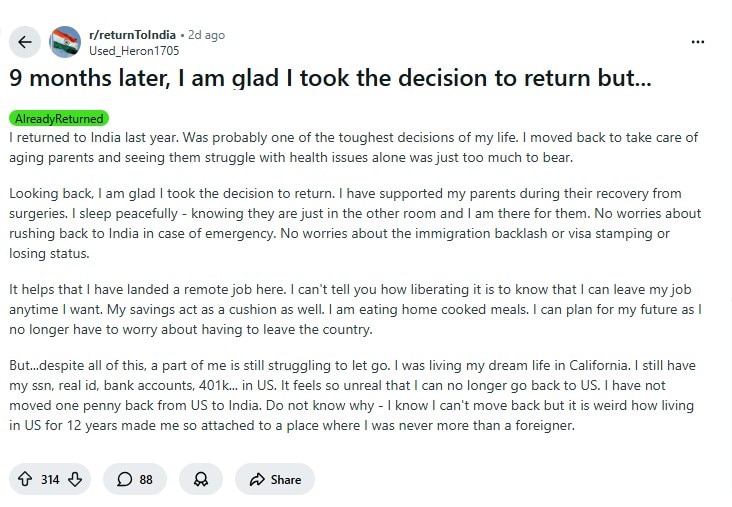Click the Share button
732x507 pixels.
[275, 479]
